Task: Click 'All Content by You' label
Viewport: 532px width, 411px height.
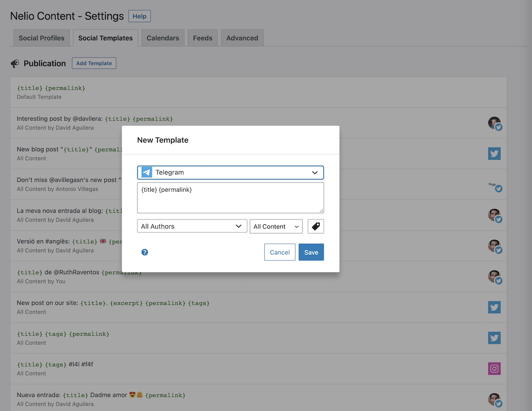Action: click(41, 281)
